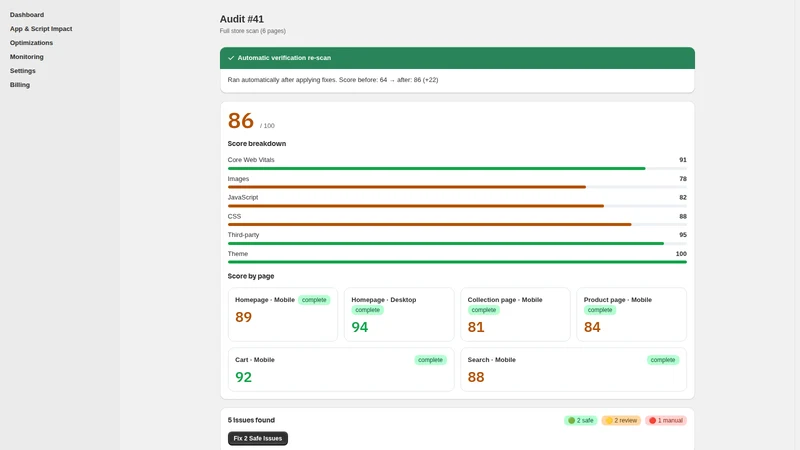The width and height of the screenshot is (800, 450).
Task: Open the Homepage · Desktop score card
Action: coord(399,314)
